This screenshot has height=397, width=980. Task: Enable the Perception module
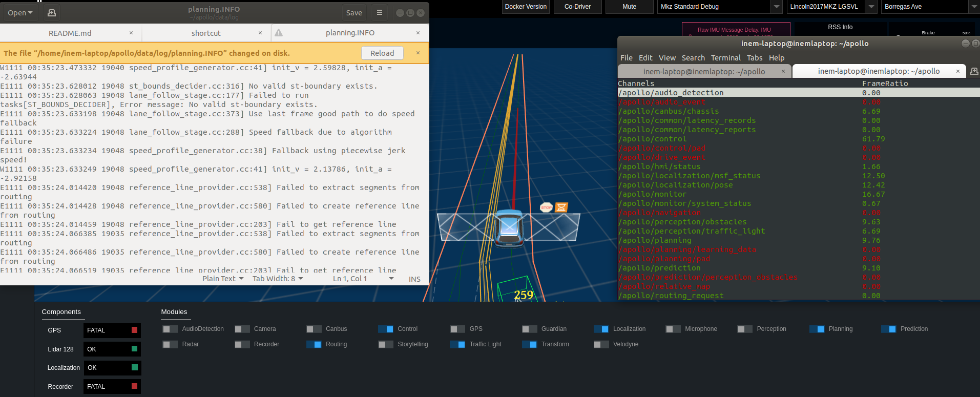click(x=745, y=329)
